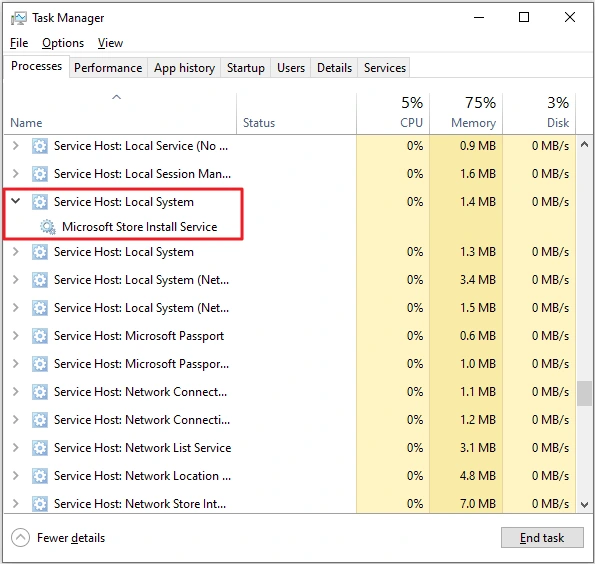Viewport: 595px width, 564px height.
Task: Expand Service Host: Network Store Int... row
Action: click(16, 504)
